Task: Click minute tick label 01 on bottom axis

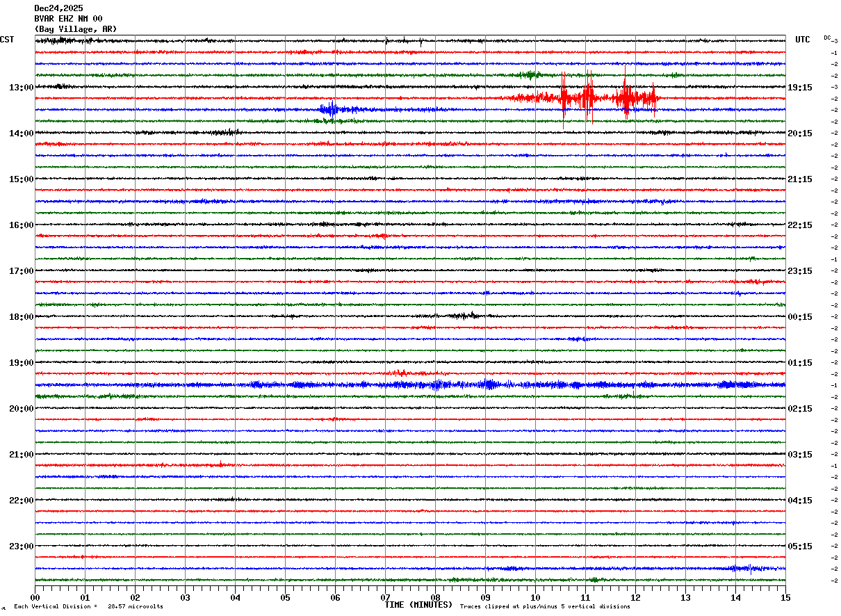Action: (85, 597)
